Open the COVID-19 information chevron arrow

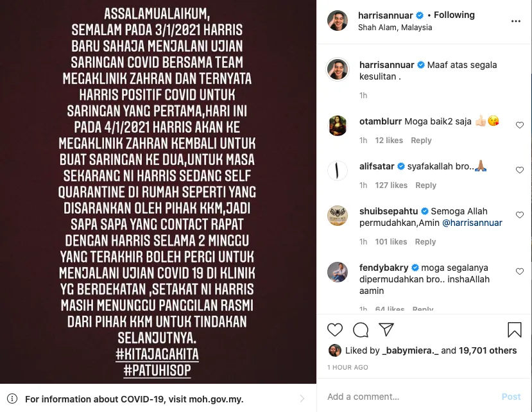tap(302, 399)
